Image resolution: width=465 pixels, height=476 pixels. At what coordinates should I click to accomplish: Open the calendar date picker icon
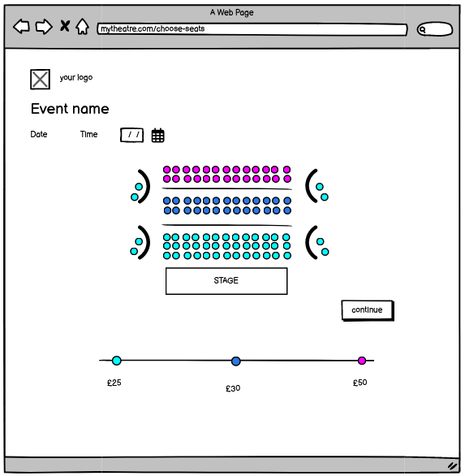click(x=157, y=135)
